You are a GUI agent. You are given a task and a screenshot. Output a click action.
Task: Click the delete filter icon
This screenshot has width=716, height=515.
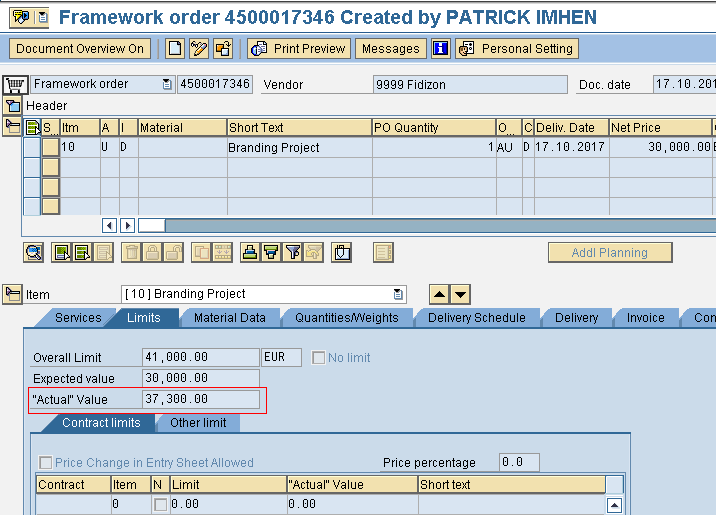[x=314, y=252]
